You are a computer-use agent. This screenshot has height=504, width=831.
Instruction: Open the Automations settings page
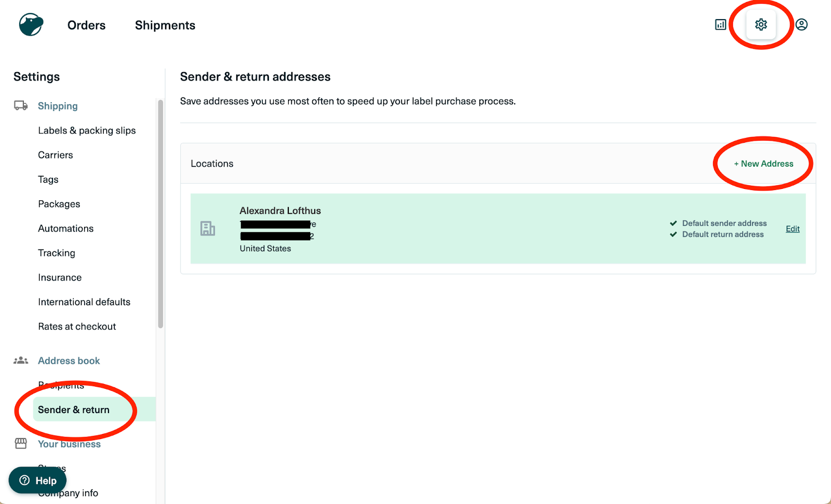[66, 228]
